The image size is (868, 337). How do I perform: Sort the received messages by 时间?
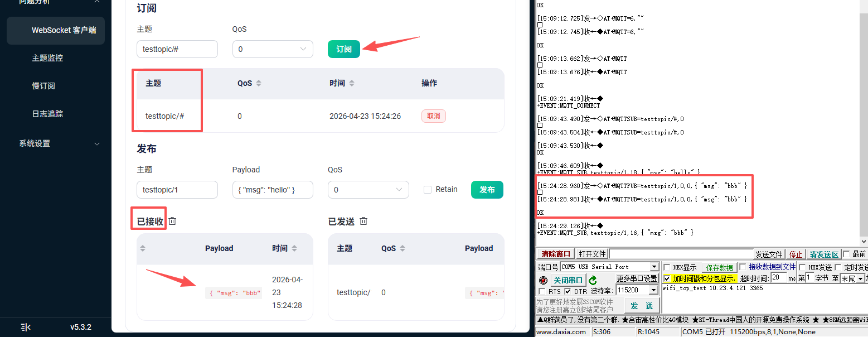[x=294, y=248]
